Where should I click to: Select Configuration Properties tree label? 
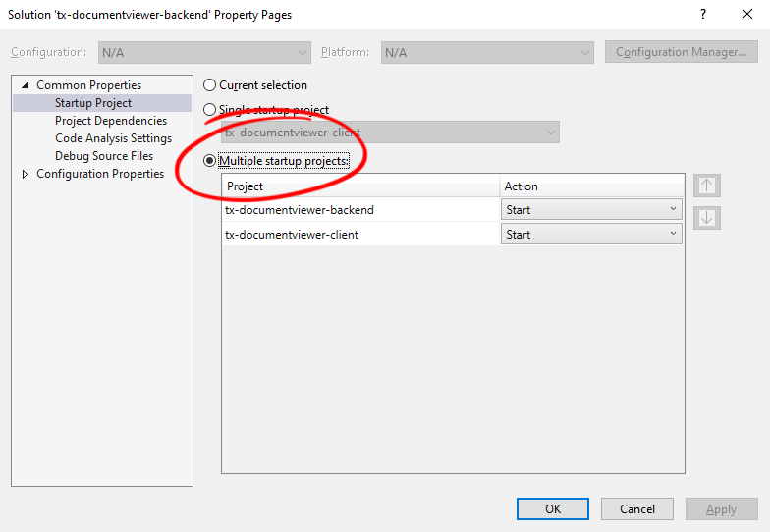pos(100,174)
